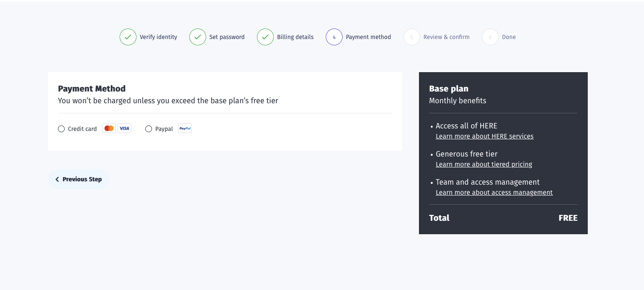Viewport: 644px width, 290px height.
Task: Click the Verify identity checkmark icon
Action: 128,37
